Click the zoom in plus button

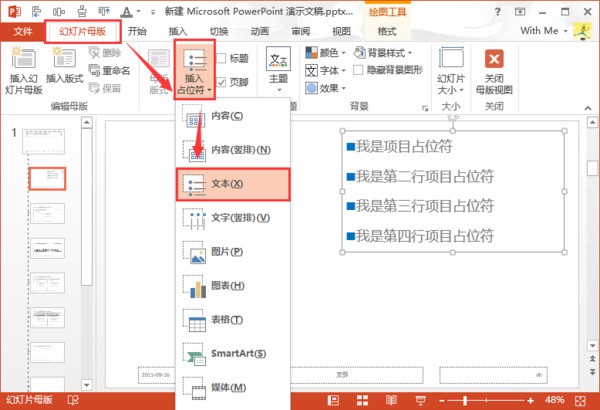pos(530,401)
